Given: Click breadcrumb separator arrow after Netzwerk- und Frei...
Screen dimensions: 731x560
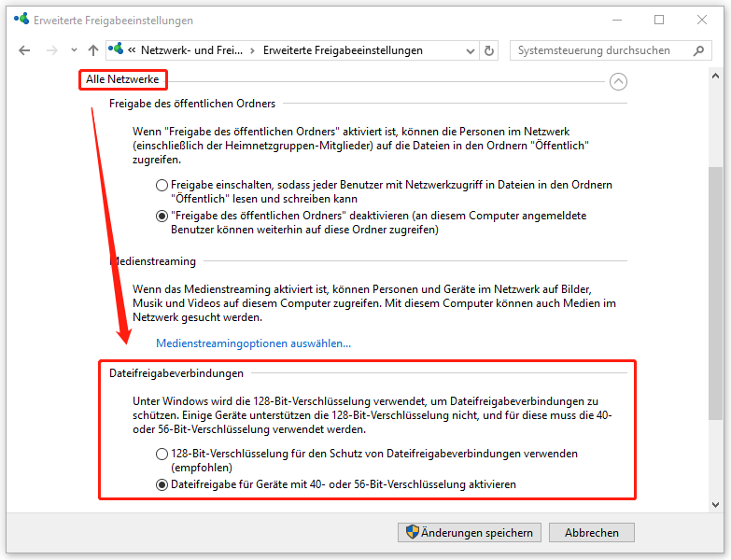Looking at the screenshot, I should pyautogui.click(x=252, y=50).
